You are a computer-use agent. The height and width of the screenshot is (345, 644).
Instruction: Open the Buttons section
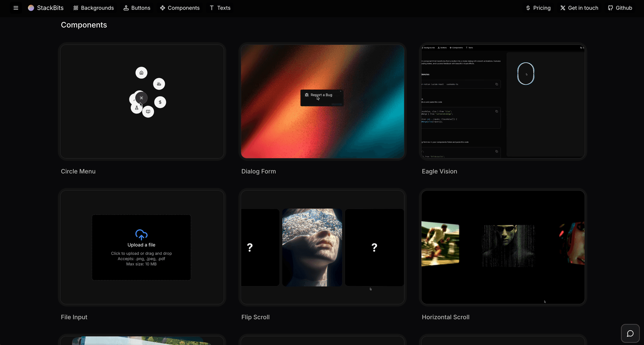pyautogui.click(x=137, y=8)
